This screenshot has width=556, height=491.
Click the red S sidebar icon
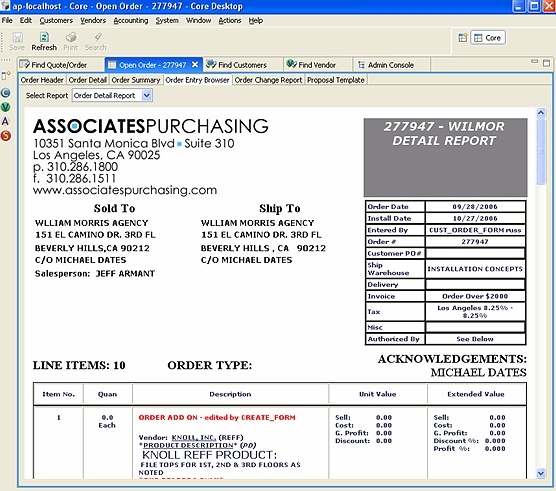pos(5,135)
